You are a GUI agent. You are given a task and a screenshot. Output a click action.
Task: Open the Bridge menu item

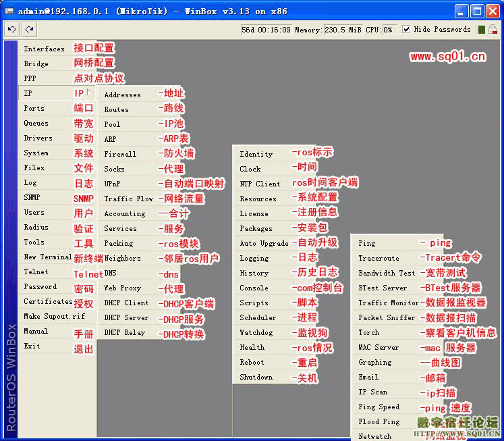(x=57, y=63)
